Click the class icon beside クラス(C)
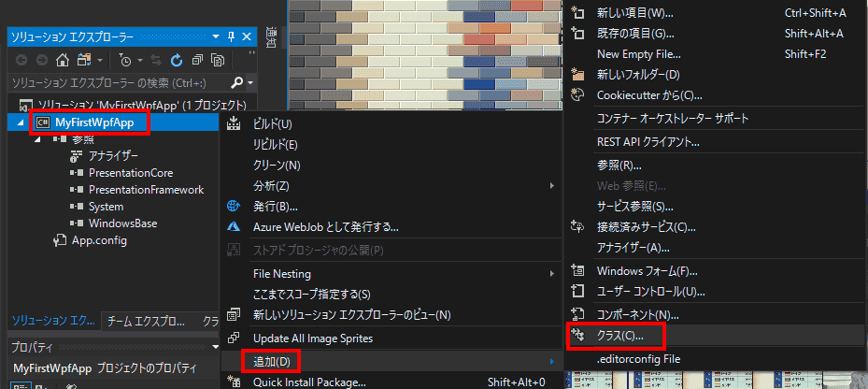This screenshot has height=389, width=868. 578,335
